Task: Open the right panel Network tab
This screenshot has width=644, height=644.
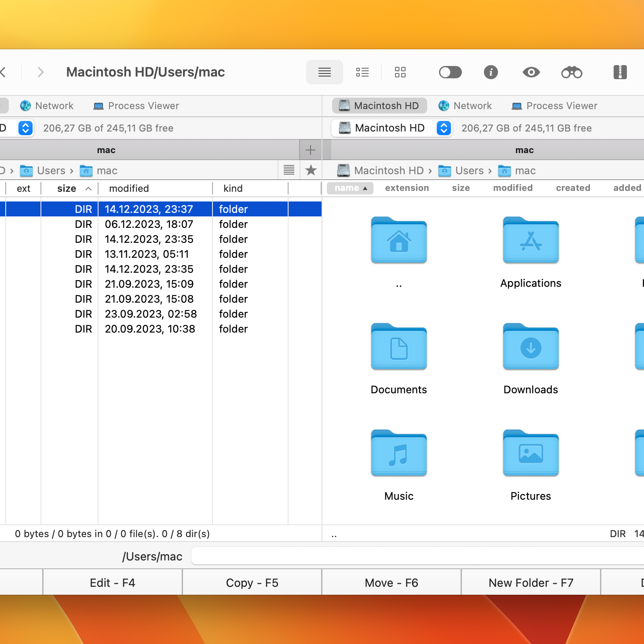Action: click(x=465, y=106)
